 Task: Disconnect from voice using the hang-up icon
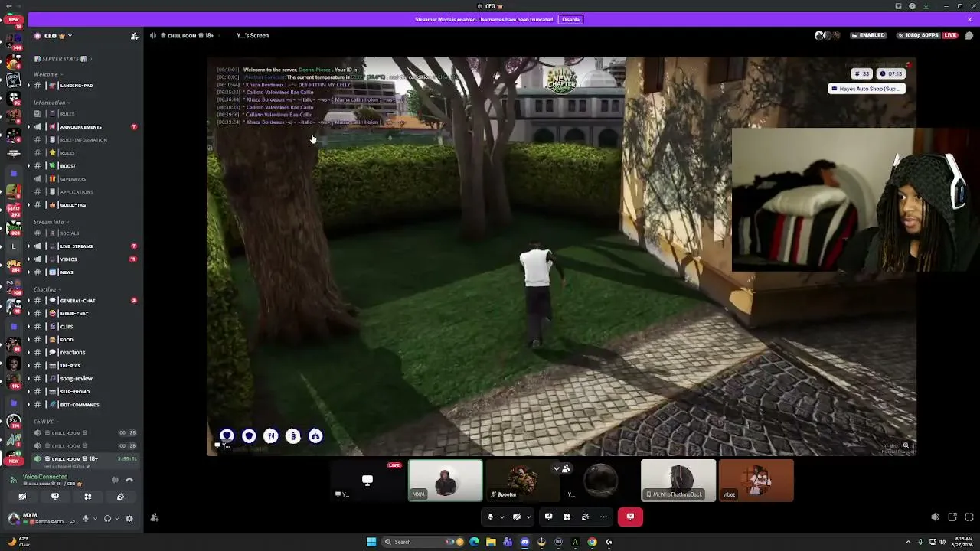[129, 480]
